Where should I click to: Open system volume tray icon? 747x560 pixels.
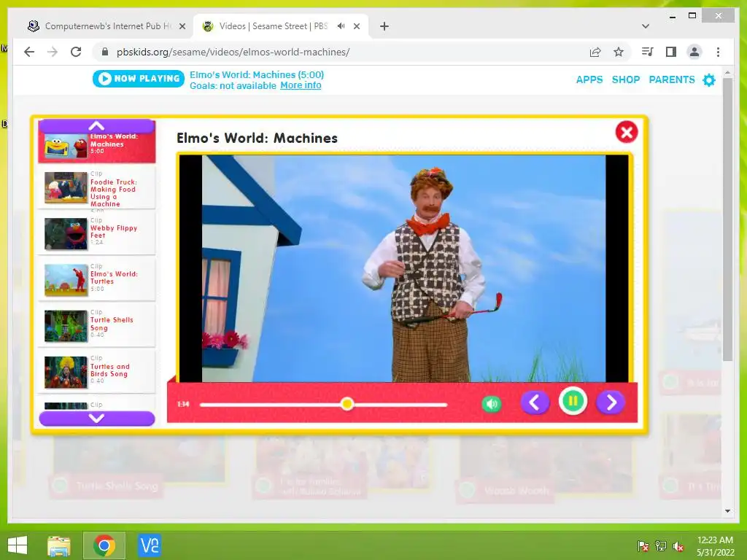pos(678,546)
